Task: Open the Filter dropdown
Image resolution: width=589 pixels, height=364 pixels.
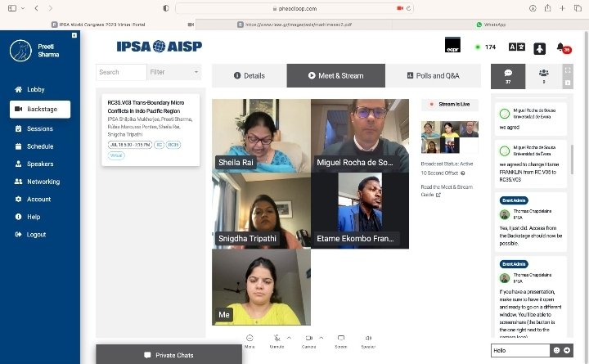Action: [x=174, y=72]
